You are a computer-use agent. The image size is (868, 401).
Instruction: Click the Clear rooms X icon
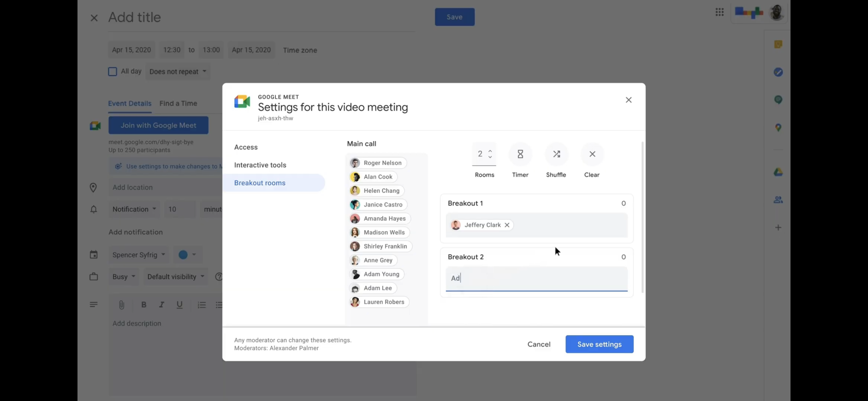[592, 154]
